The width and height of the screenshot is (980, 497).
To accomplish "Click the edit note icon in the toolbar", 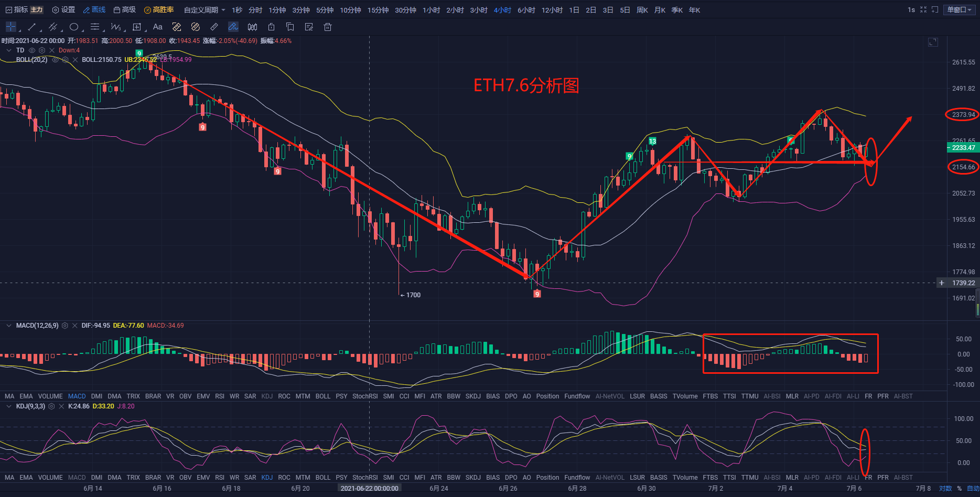I will pos(309,27).
